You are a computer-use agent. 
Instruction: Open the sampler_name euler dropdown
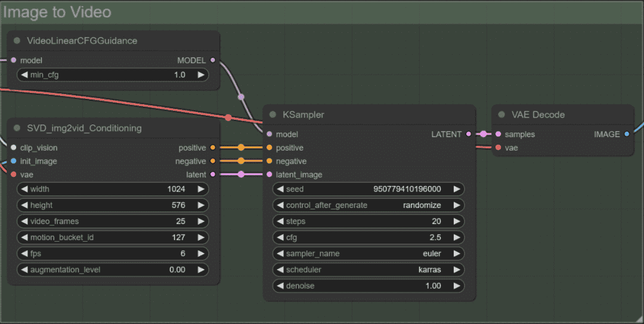369,254
